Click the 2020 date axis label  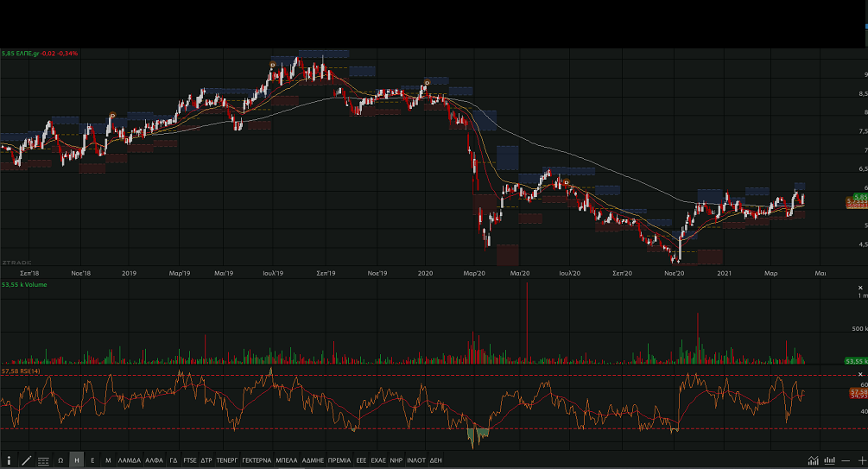click(425, 273)
